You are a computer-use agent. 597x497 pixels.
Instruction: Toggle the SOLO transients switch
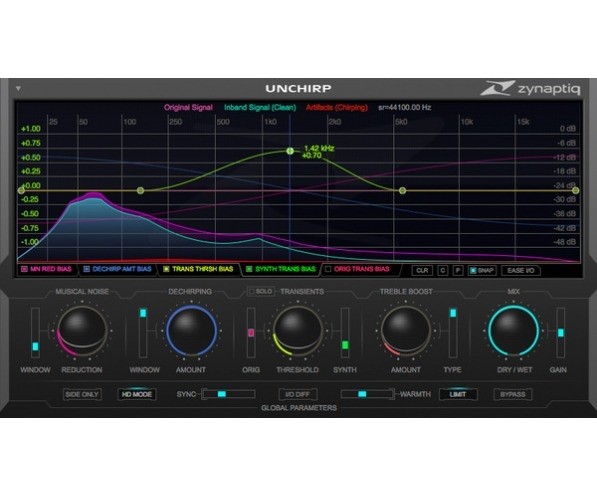pyautogui.click(x=261, y=291)
